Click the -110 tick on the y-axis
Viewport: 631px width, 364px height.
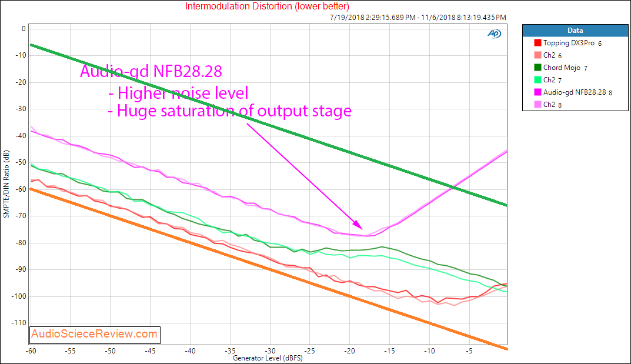click(x=18, y=323)
